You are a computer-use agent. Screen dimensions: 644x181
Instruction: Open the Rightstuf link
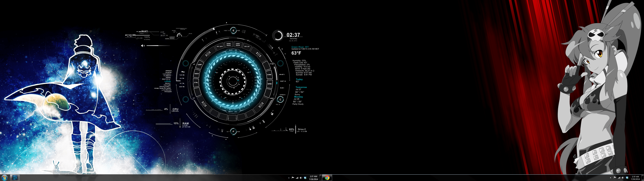tap(166, 79)
